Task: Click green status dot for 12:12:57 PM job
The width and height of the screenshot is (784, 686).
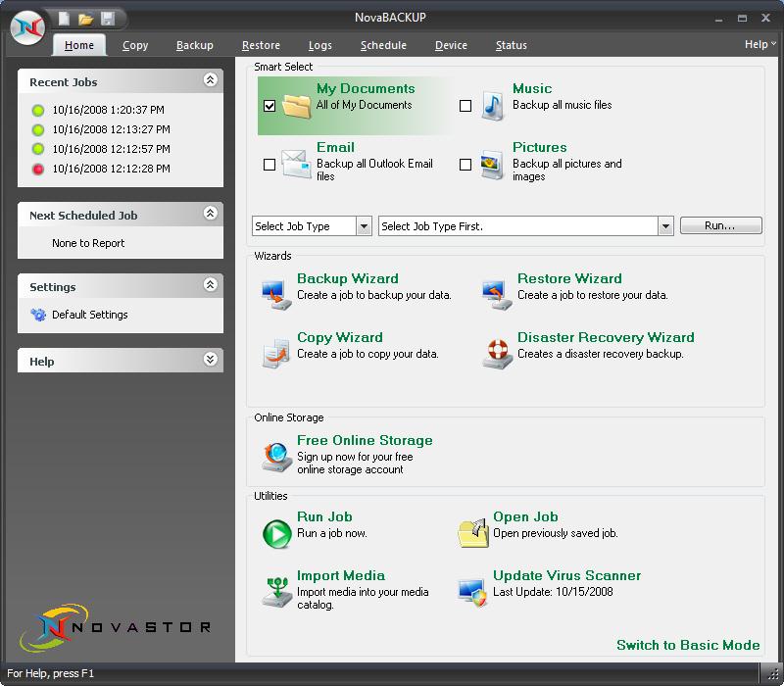Action: pos(38,150)
